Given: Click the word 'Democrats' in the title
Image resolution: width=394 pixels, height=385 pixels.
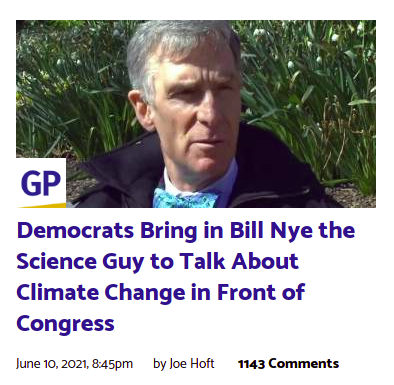Looking at the screenshot, I should point(75,230).
